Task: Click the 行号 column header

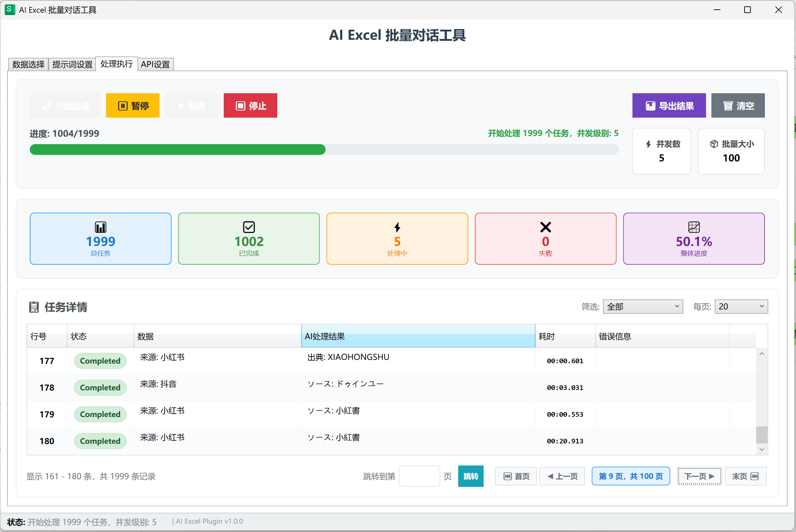Action: pyautogui.click(x=47, y=336)
